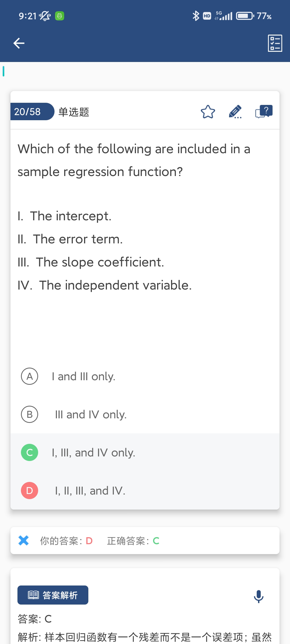
Task: Tap the Bluetooth status icon
Action: click(x=196, y=16)
